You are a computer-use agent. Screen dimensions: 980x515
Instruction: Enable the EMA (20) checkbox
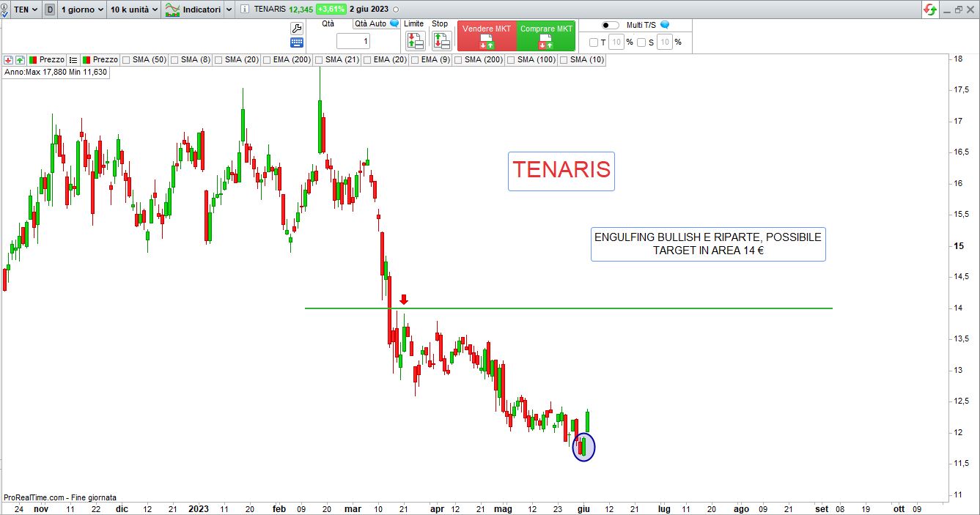(x=367, y=60)
